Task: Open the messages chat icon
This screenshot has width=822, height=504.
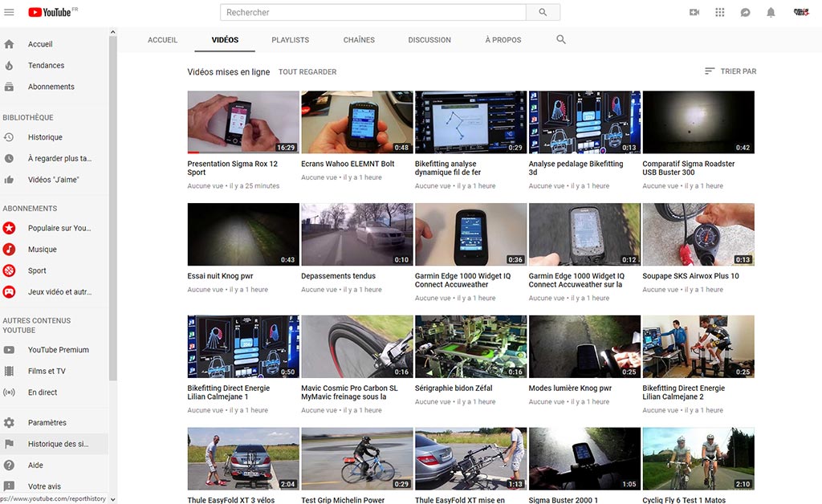Action: tap(745, 12)
